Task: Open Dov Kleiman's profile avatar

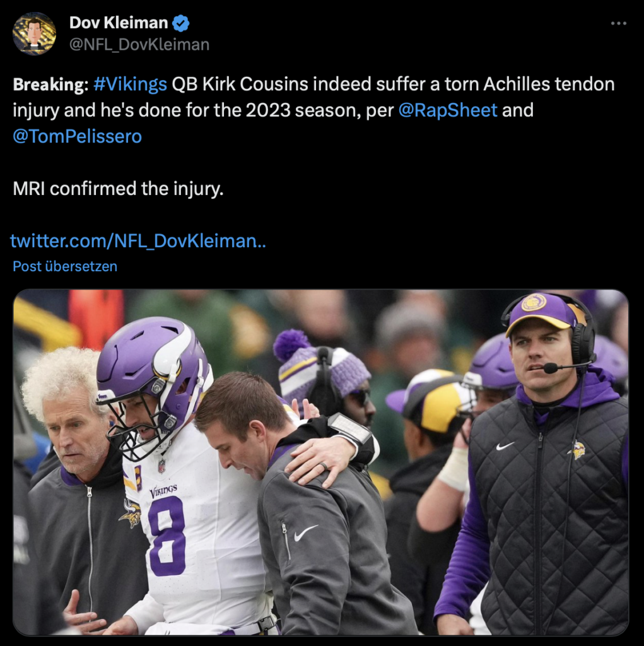Action: coord(34,34)
